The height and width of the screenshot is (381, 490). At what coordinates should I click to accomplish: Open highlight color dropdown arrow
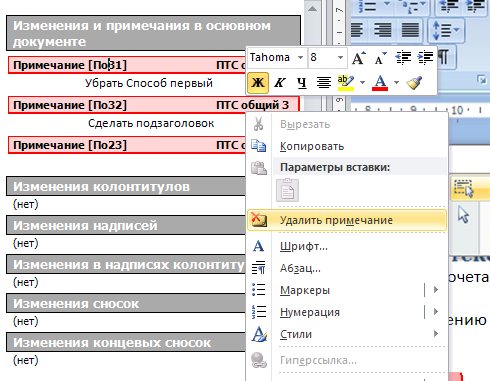point(362,82)
